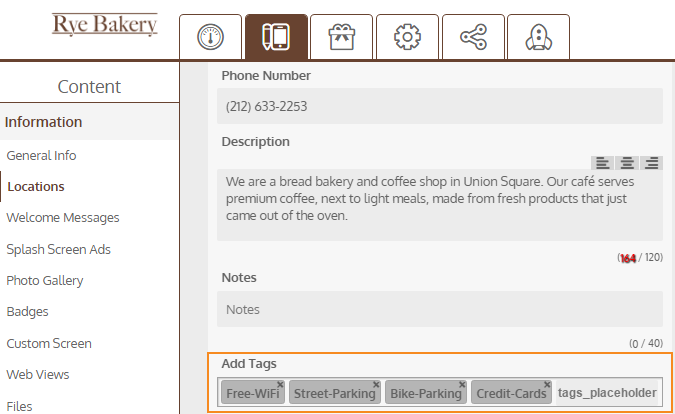This screenshot has width=675, height=414.
Task: Open the rocket launch tab
Action: [539, 37]
